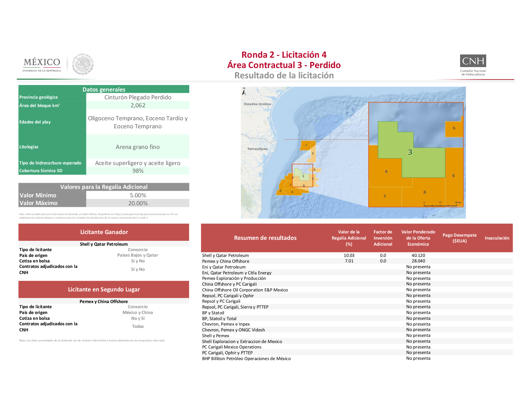Click 'México y China' origin value
This screenshot has height=411, width=532.
point(138,313)
